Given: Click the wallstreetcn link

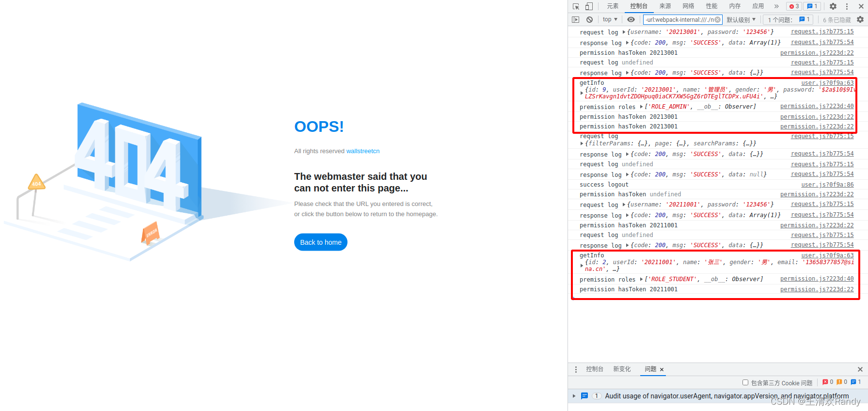Looking at the screenshot, I should [x=363, y=151].
